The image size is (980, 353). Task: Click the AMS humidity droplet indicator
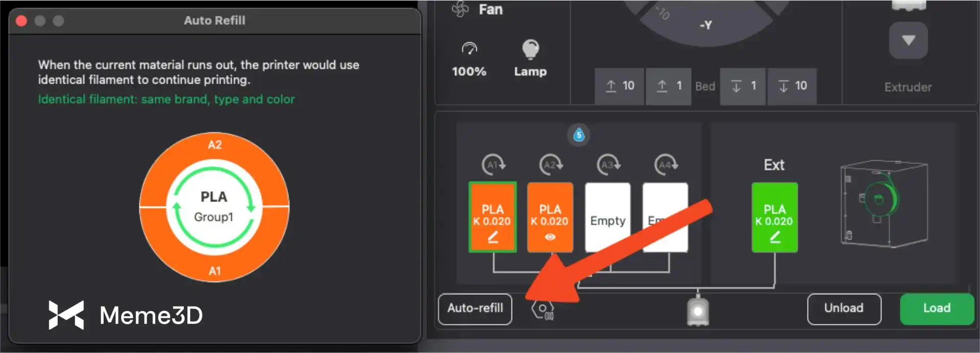(578, 135)
